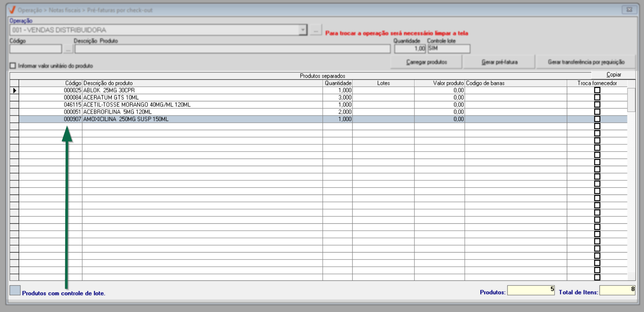Check Troca fornecedor for ABLOK 25MG 30CPR
Viewport: 644px width, 312px height.
(x=597, y=90)
